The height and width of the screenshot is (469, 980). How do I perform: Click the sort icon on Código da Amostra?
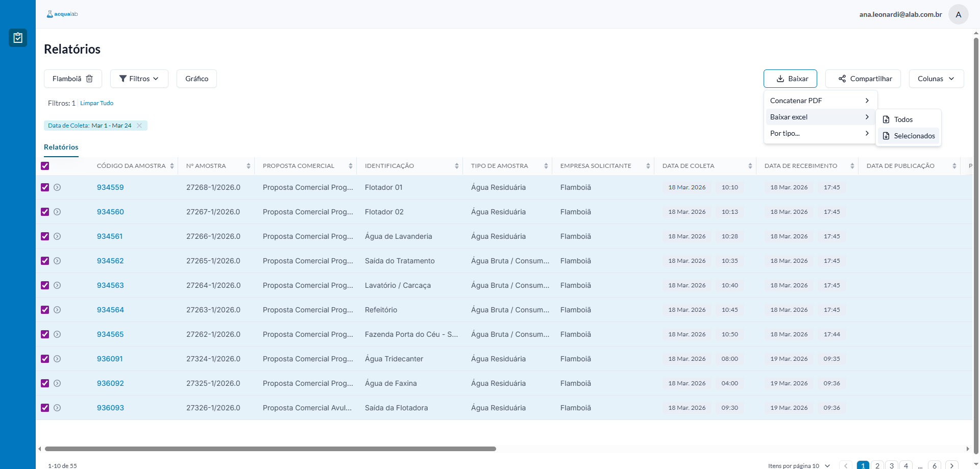point(172,166)
